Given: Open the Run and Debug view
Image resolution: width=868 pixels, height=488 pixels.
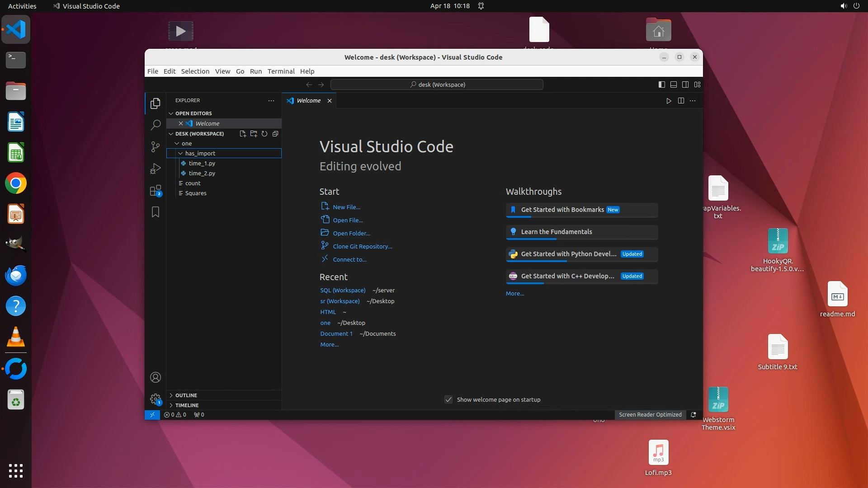Looking at the screenshot, I should coord(156,169).
